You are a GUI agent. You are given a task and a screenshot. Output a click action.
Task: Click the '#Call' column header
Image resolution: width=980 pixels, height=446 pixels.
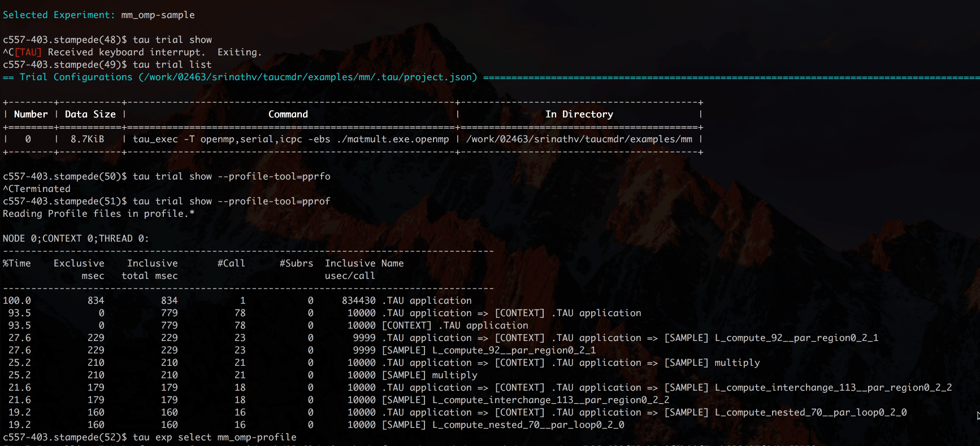point(232,264)
